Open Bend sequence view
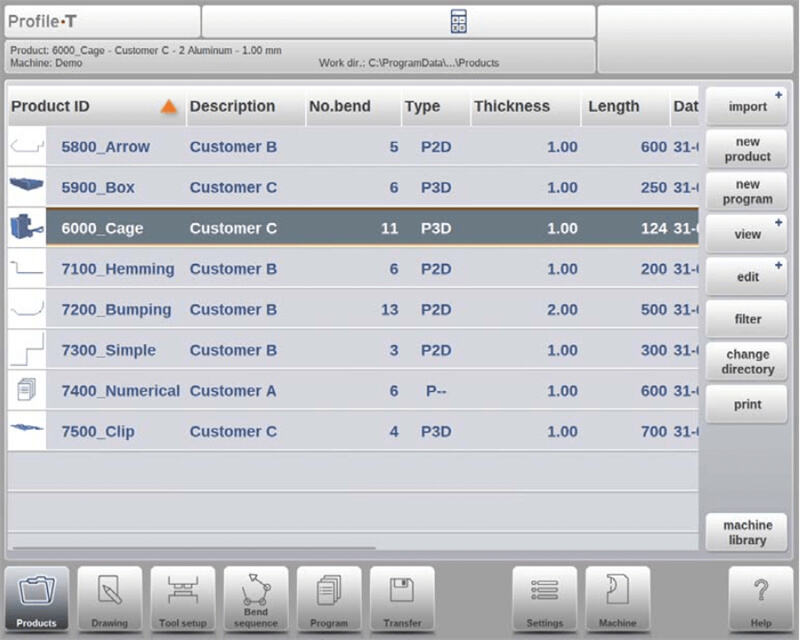Image resolution: width=800 pixels, height=640 pixels. click(x=256, y=599)
